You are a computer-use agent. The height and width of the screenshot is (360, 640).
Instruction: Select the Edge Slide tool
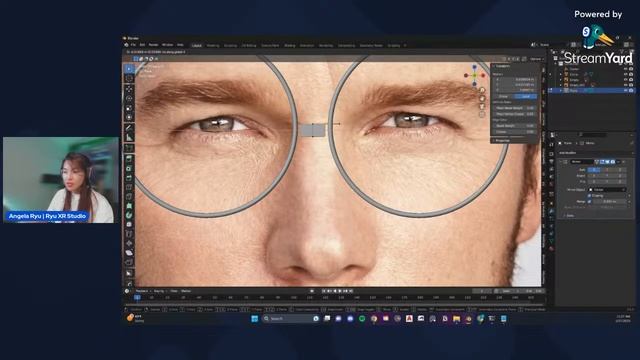129,234
